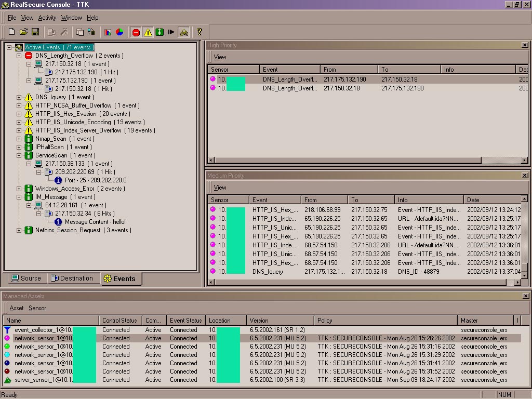Screen dimensions: 532x399
Task: Open View menu in High Priority panel
Action: point(220,57)
